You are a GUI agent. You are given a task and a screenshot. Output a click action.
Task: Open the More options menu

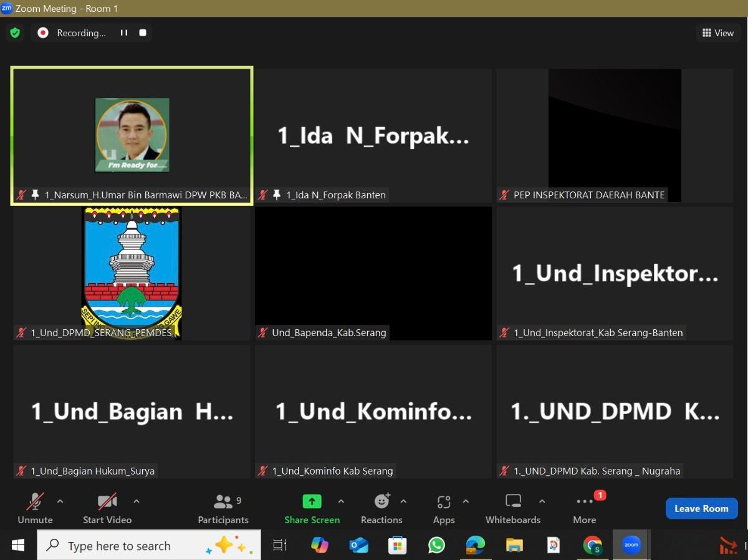(585, 508)
